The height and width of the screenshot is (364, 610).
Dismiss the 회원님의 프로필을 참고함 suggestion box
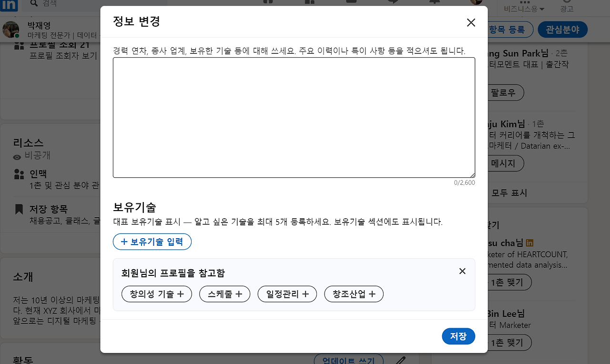pos(462,271)
